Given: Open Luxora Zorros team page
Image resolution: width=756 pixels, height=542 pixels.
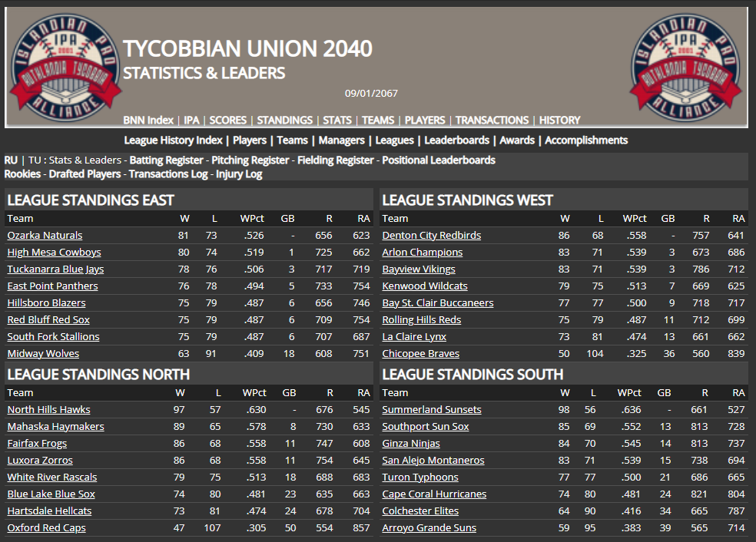Looking at the screenshot, I should 40,461.
